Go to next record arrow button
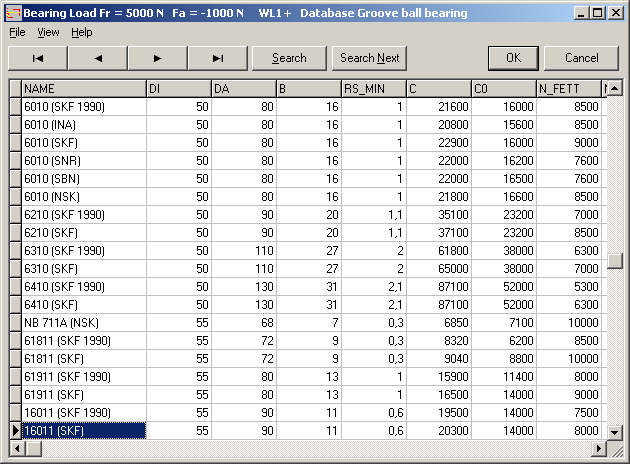This screenshot has height=464, width=630. [157, 58]
